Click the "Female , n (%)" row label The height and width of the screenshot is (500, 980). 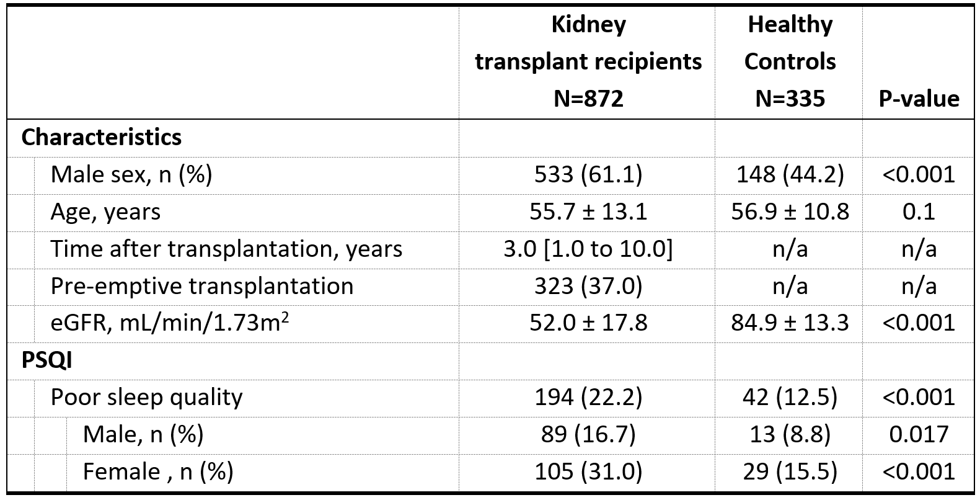pos(158,471)
